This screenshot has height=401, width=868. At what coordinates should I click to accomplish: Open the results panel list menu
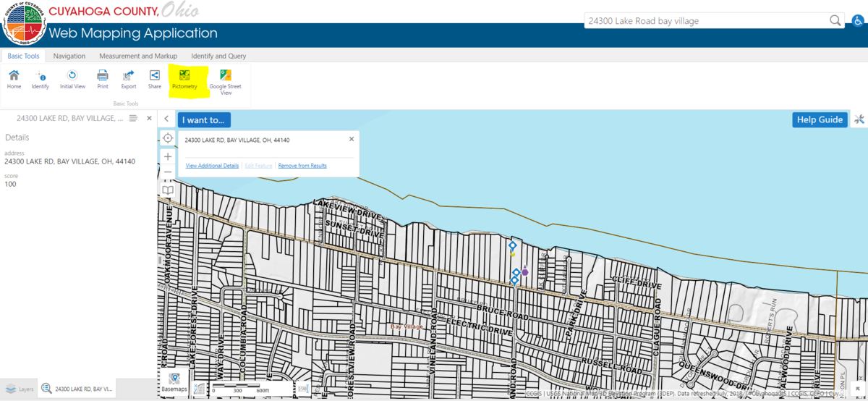click(134, 118)
